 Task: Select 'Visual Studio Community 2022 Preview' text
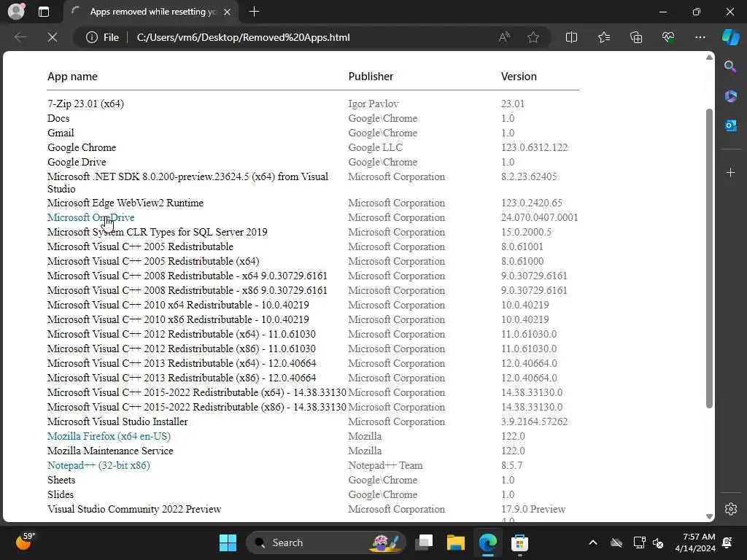[134, 508]
